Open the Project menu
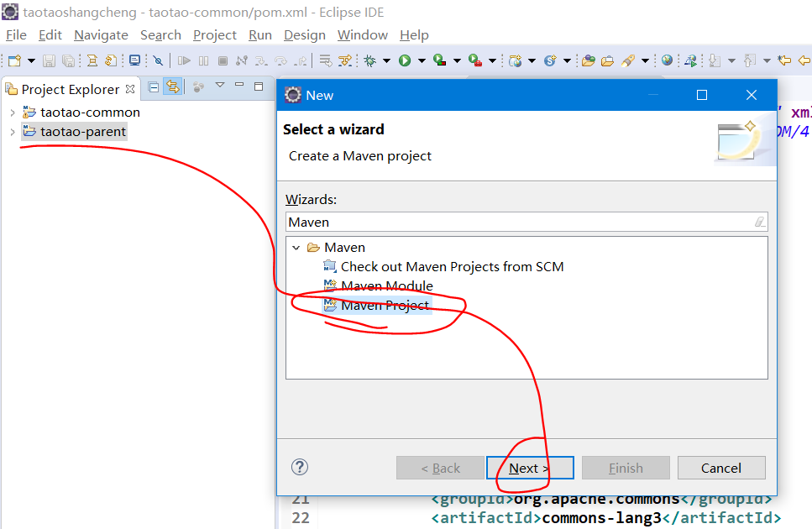The height and width of the screenshot is (529, 812). [x=214, y=35]
